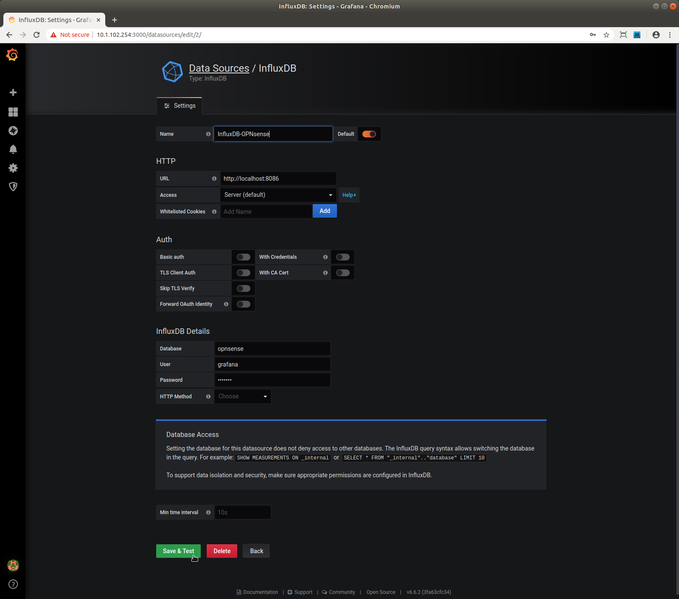
Task: Click the info icon next to URL
Action: [x=214, y=178]
